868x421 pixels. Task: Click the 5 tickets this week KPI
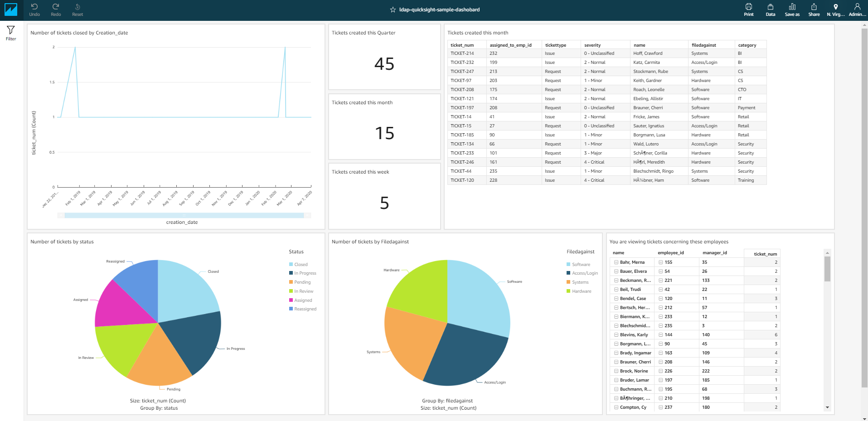pos(384,203)
